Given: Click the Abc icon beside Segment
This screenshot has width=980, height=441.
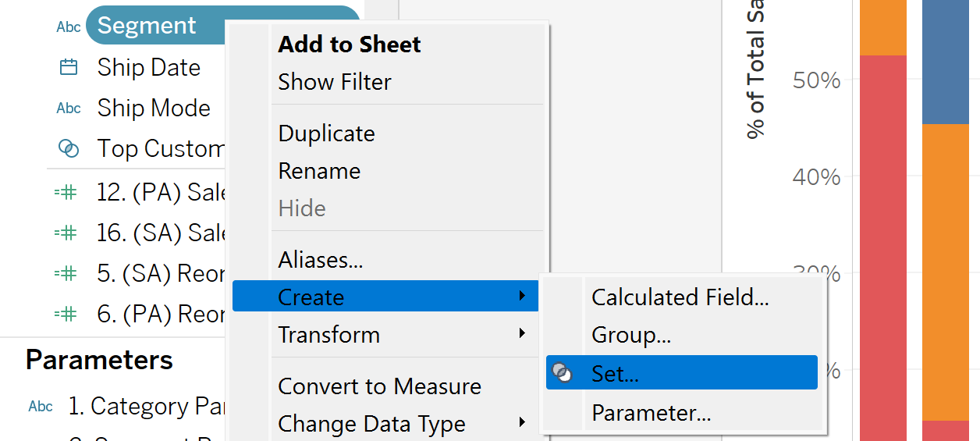Looking at the screenshot, I should point(69,27).
